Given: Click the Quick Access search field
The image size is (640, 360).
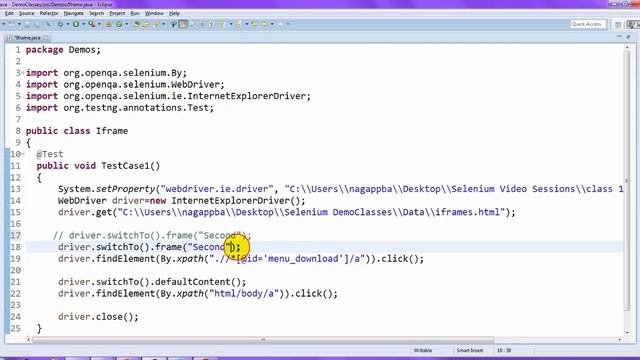Looking at the screenshot, I should pyautogui.click(x=588, y=24).
